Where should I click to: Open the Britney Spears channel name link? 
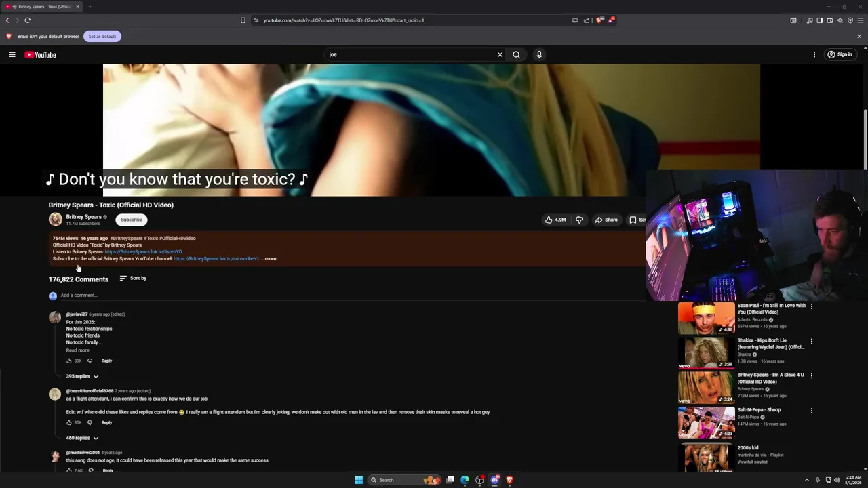(x=83, y=217)
